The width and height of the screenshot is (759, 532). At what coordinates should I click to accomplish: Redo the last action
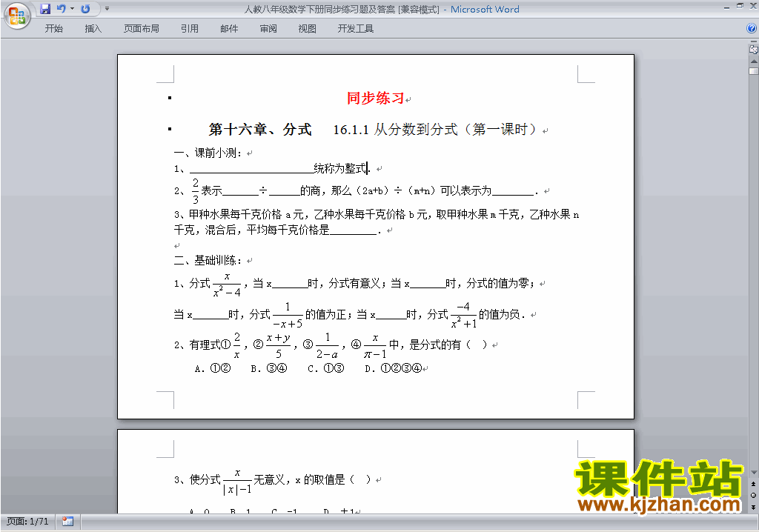[86, 9]
